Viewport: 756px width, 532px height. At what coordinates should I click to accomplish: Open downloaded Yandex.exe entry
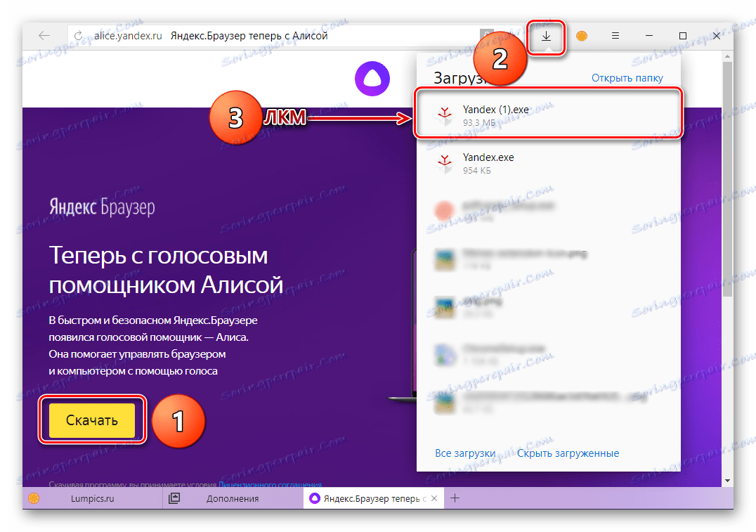[x=548, y=164]
